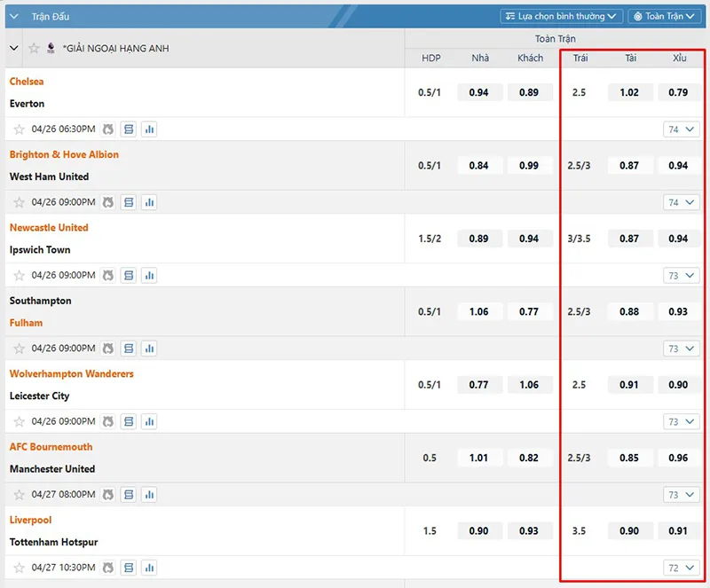Click the Leicester City team name
The height and width of the screenshot is (588, 710).
(x=39, y=396)
